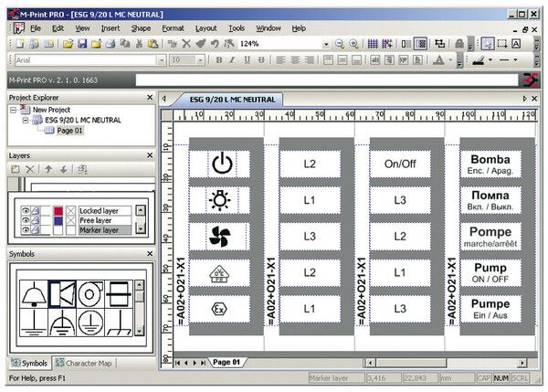Apply Underline formatting
Screen dimensions: 548x392
pos(247,60)
